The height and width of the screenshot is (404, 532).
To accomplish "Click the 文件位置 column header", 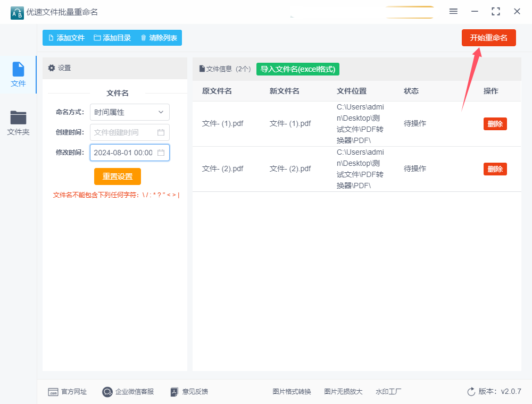I will pos(352,91).
